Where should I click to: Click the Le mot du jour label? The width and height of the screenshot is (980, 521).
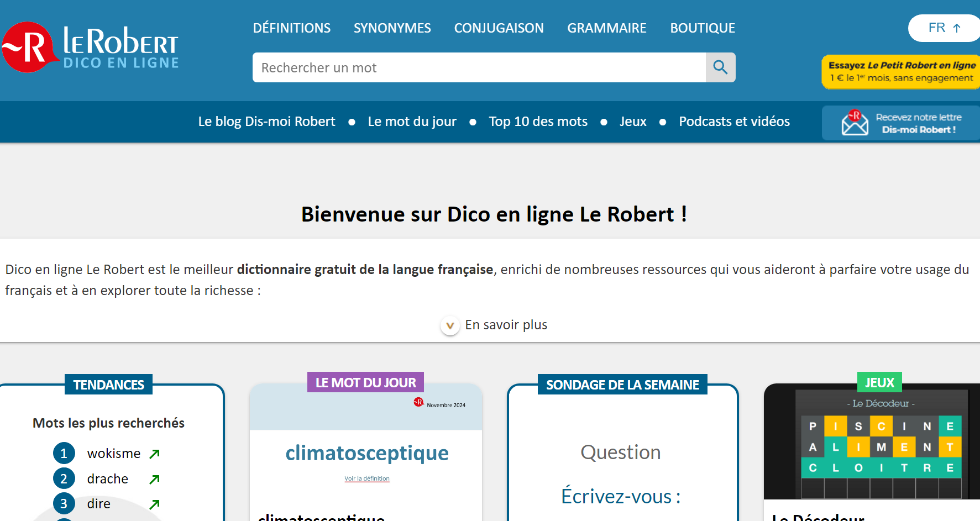(x=366, y=382)
